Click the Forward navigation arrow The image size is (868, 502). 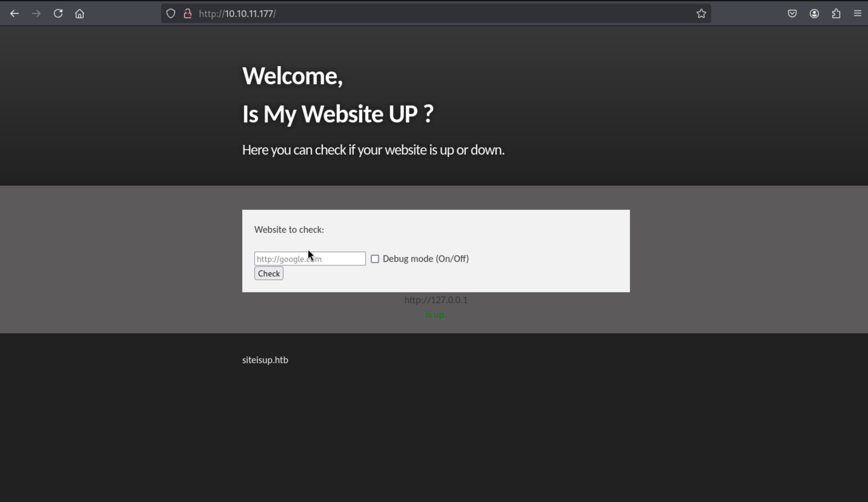(36, 14)
